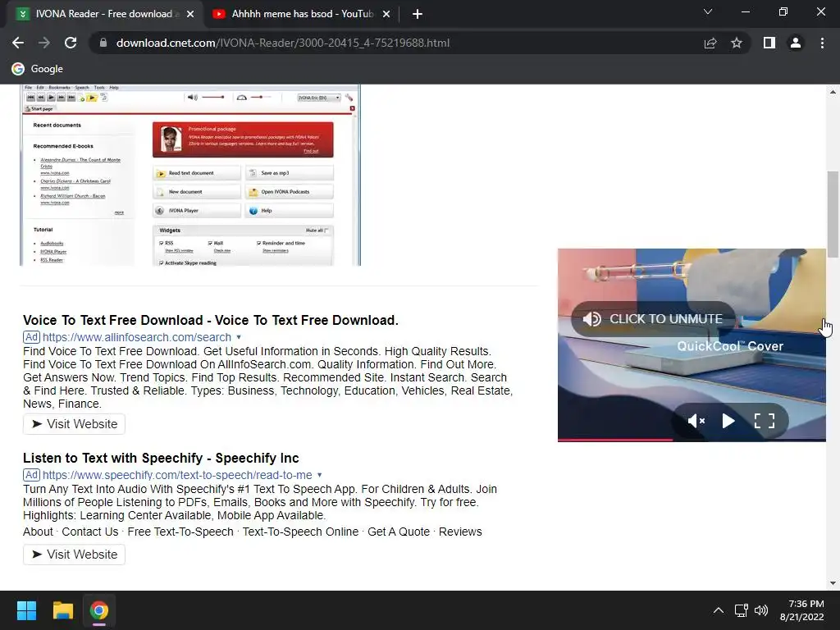Open the Text-To-Speech Online link

(x=300, y=532)
